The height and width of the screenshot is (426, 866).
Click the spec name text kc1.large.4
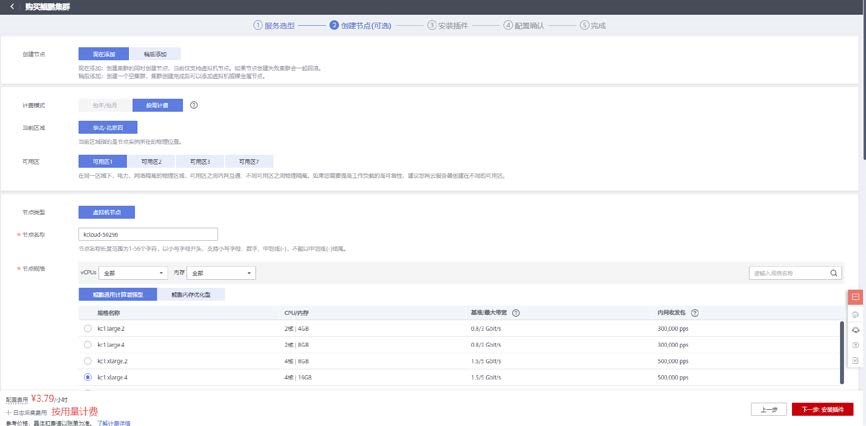pyautogui.click(x=111, y=345)
